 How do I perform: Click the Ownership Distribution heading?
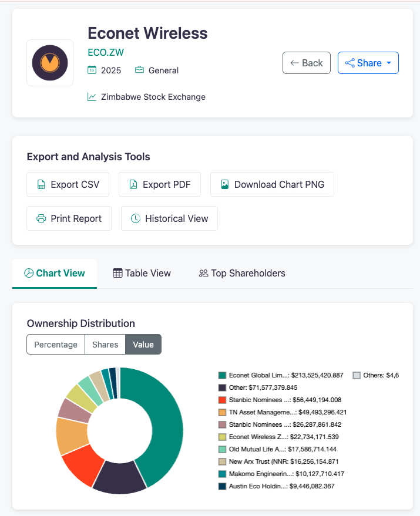[x=80, y=323]
